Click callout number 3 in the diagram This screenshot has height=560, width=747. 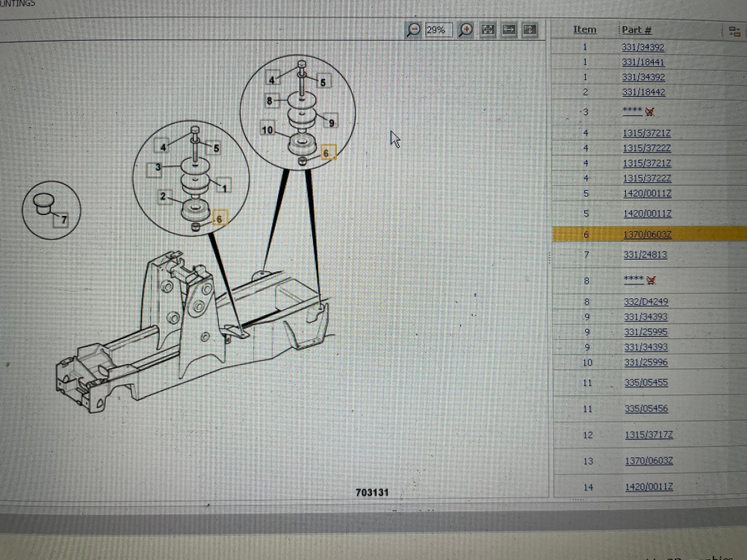tap(158, 167)
